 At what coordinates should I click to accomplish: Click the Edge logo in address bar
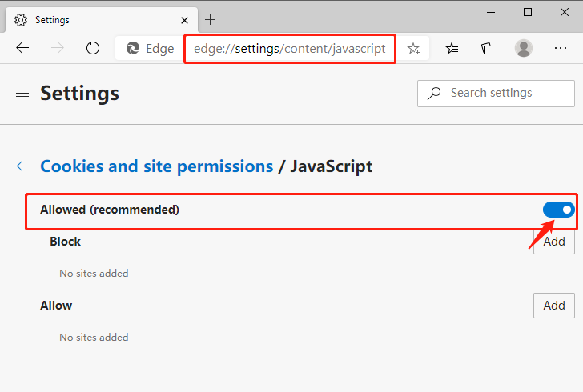point(133,48)
